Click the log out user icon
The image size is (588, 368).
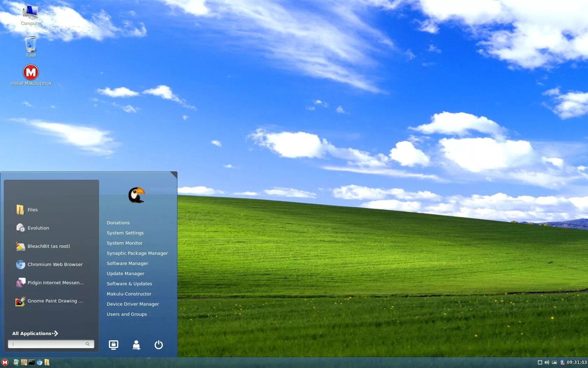(136, 345)
